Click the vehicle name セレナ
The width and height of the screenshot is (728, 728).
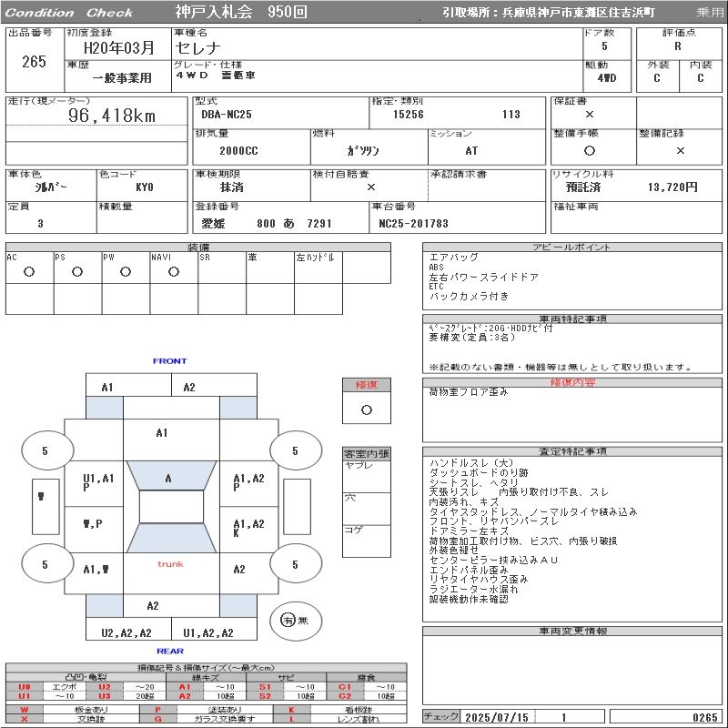[x=197, y=48]
